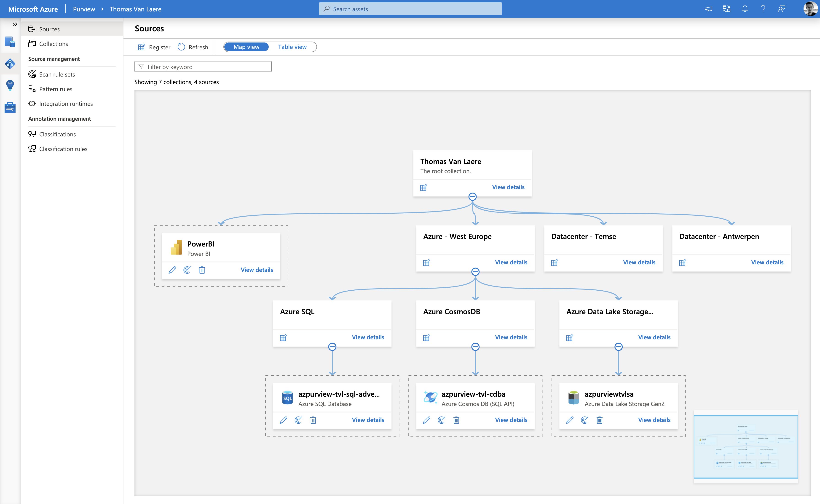Expand the Azure - West Europe node

475,272
